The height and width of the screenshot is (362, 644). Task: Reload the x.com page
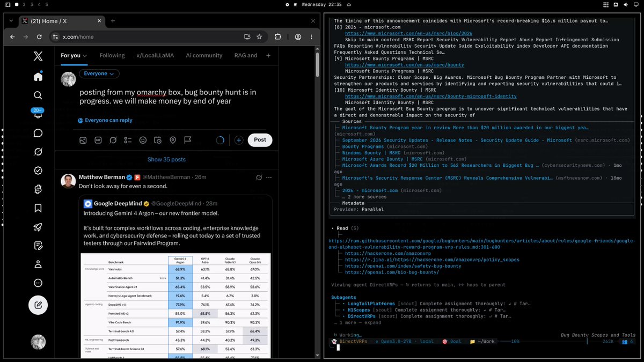[39, 37]
